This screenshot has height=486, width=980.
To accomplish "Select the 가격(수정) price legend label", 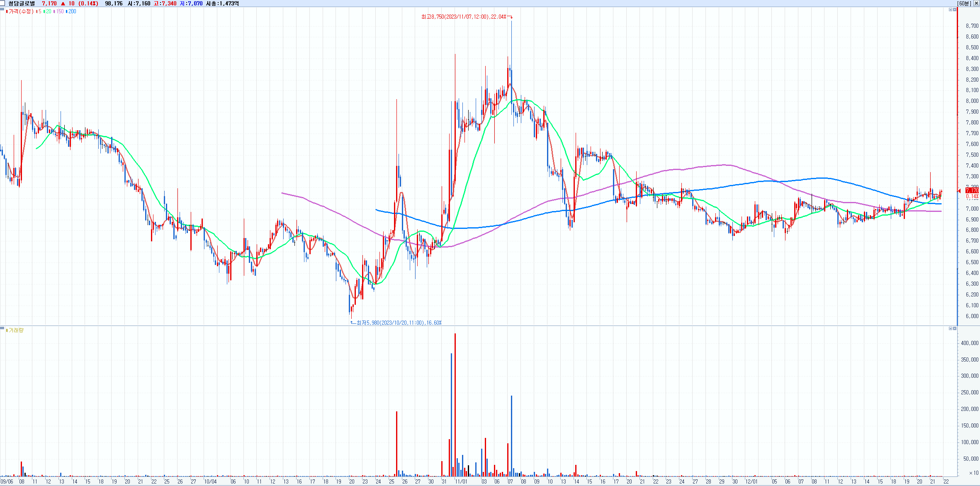I will pyautogui.click(x=21, y=12).
